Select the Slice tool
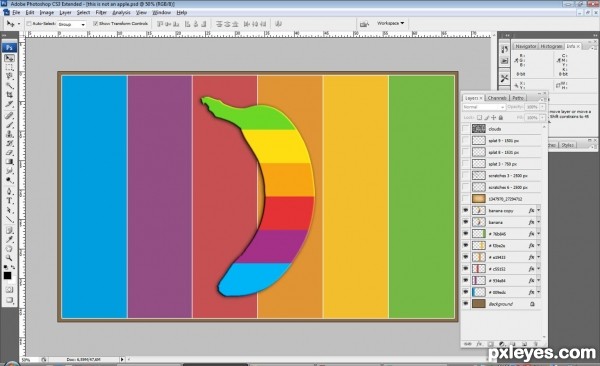Image resolution: width=600 pixels, height=366 pixels. tap(9, 104)
